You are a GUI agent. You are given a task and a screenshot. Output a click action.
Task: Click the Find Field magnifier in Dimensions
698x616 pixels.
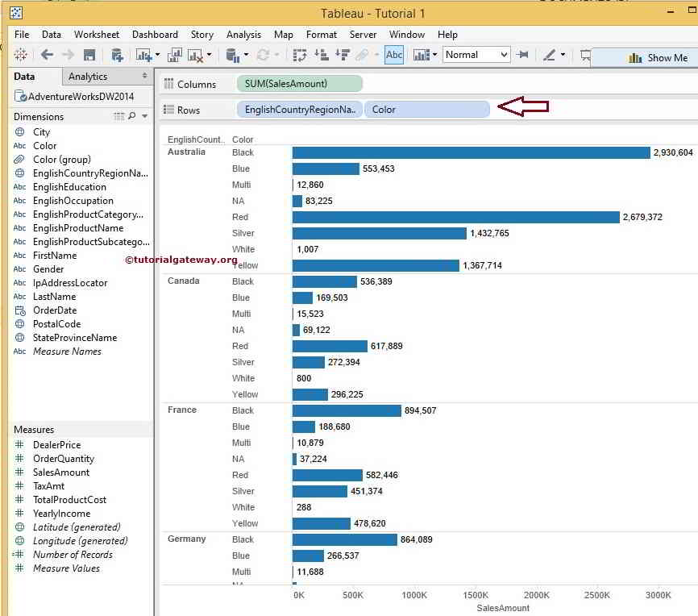click(x=132, y=117)
